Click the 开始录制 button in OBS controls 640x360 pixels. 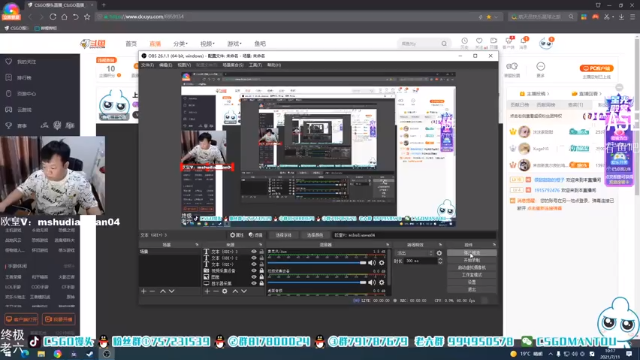(x=472, y=260)
